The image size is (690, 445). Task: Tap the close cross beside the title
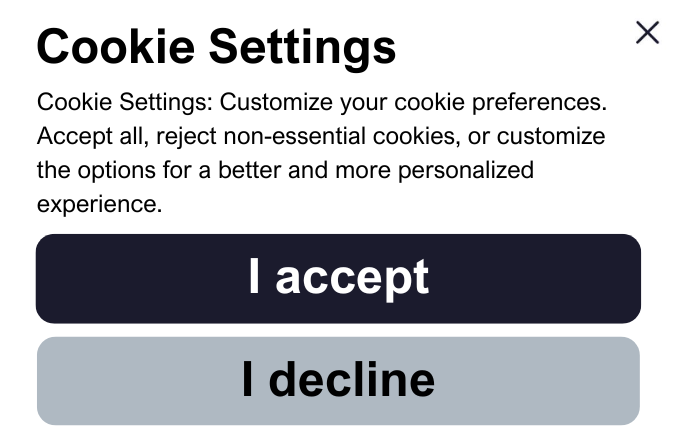click(x=648, y=33)
